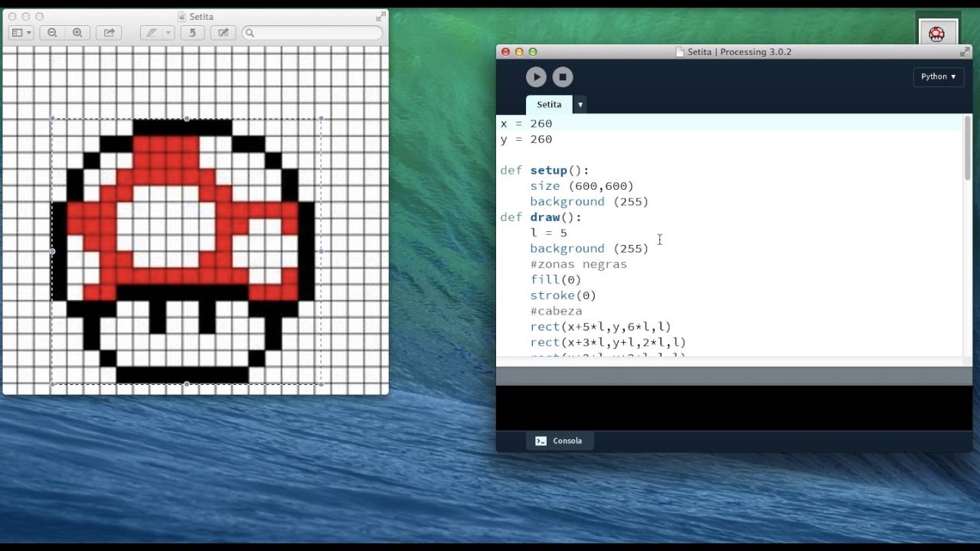Click the selection's bottom-left handle

coord(52,384)
